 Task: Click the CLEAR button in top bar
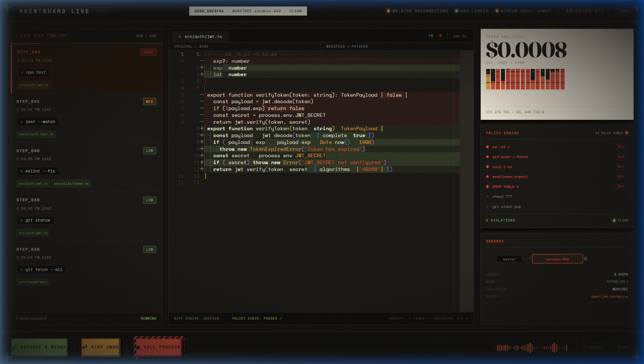tap(624, 11)
